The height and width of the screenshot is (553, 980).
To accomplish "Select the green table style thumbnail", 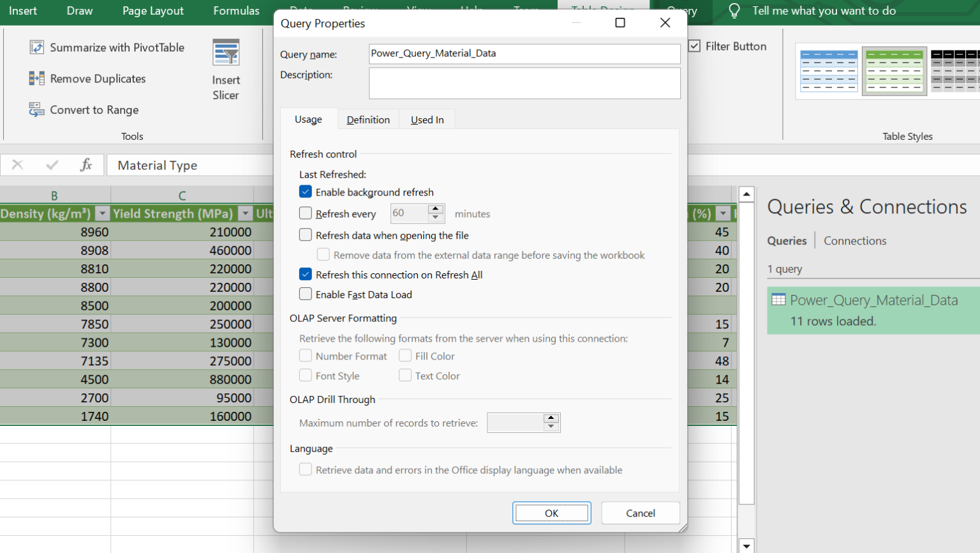I will pyautogui.click(x=895, y=71).
